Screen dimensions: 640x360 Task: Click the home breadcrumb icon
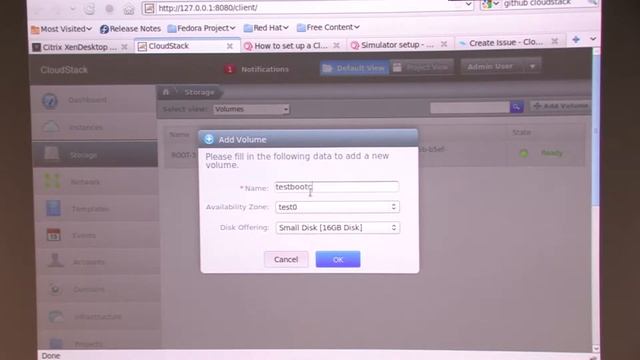(x=166, y=92)
